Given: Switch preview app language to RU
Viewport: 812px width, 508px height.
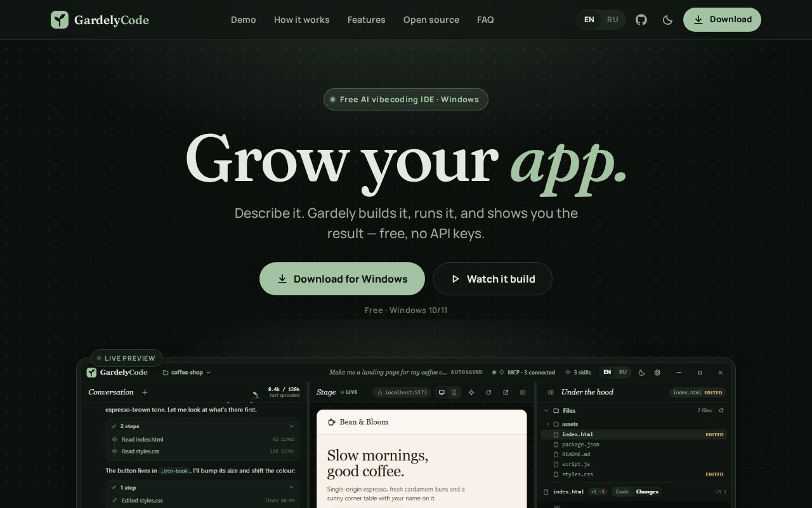Looking at the screenshot, I should point(623,373).
